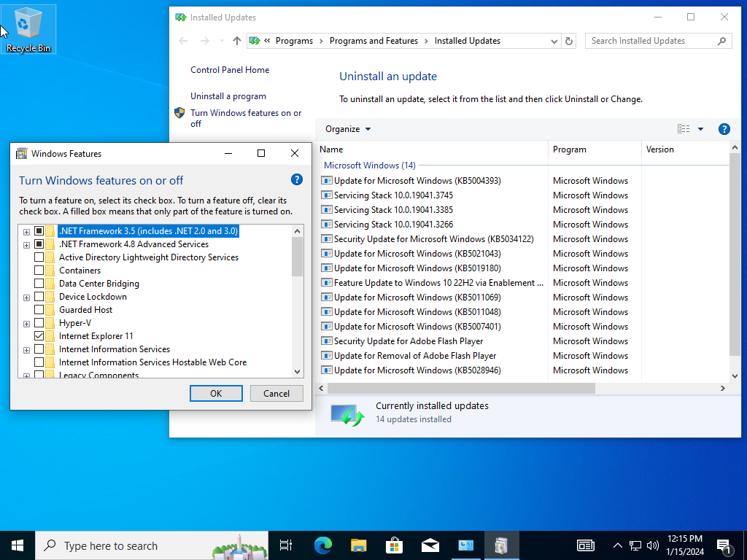Sort by the Name column header
The width and height of the screenshot is (747, 560).
432,149
